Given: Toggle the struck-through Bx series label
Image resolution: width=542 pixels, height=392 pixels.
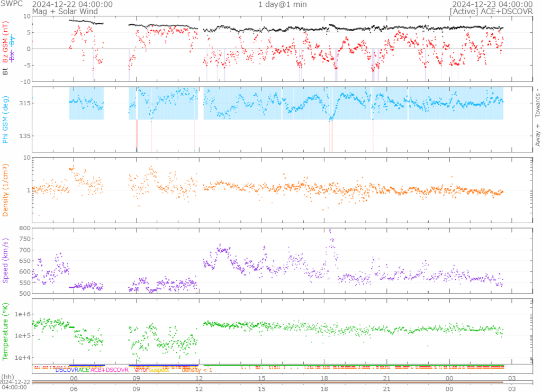Looking at the screenshot, I should pos(13,56).
